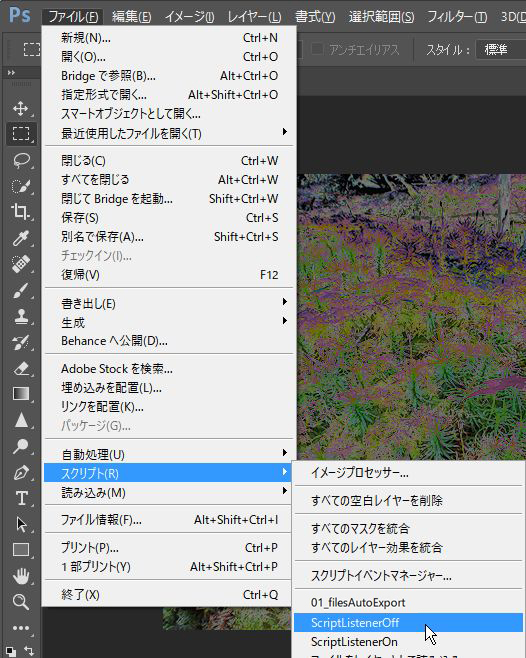Open the ファイル menu
The width and height of the screenshot is (526, 658).
[x=73, y=17]
